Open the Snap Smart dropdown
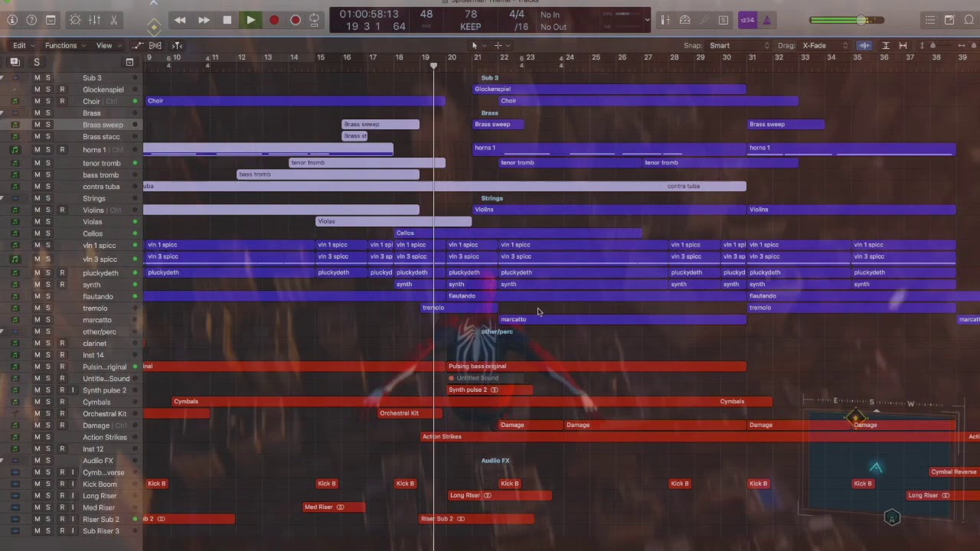Image resolution: width=980 pixels, height=551 pixels. (739, 45)
